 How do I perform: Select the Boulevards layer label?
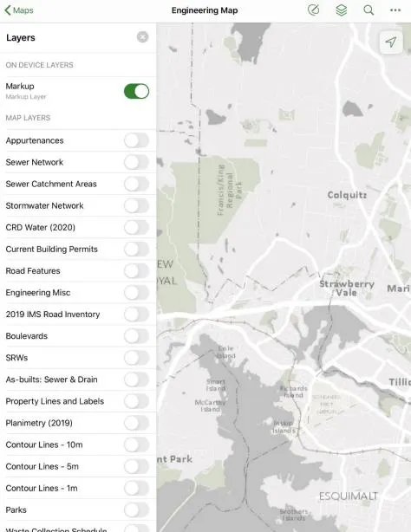click(27, 336)
